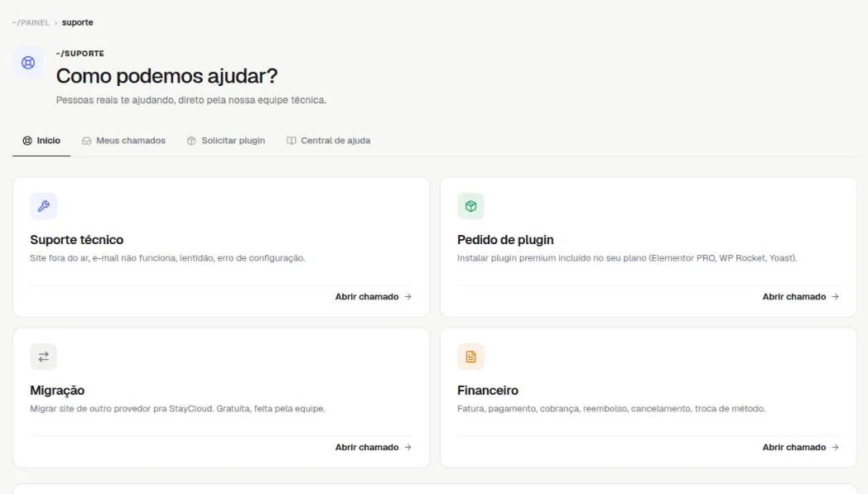Select the Migração card title
Viewport: 868px width, 494px height.
point(57,390)
